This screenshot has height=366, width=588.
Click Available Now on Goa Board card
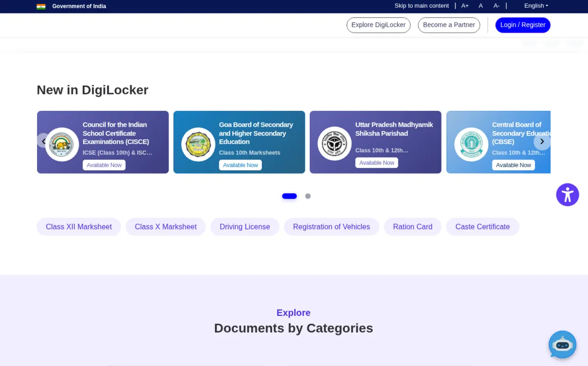(x=240, y=165)
